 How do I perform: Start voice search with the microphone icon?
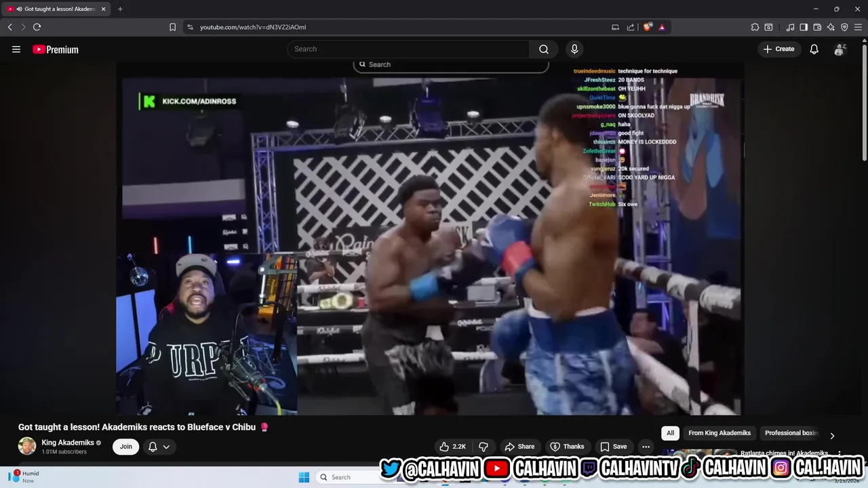pyautogui.click(x=574, y=49)
